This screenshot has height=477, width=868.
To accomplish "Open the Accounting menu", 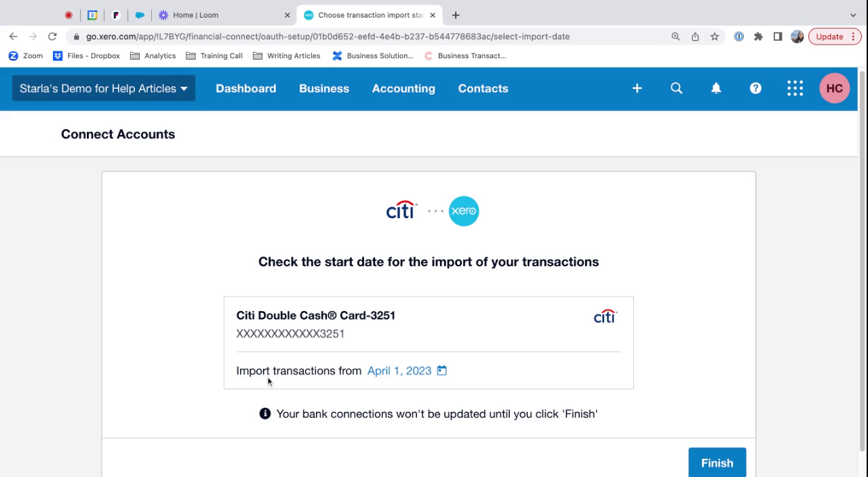I will [x=403, y=89].
